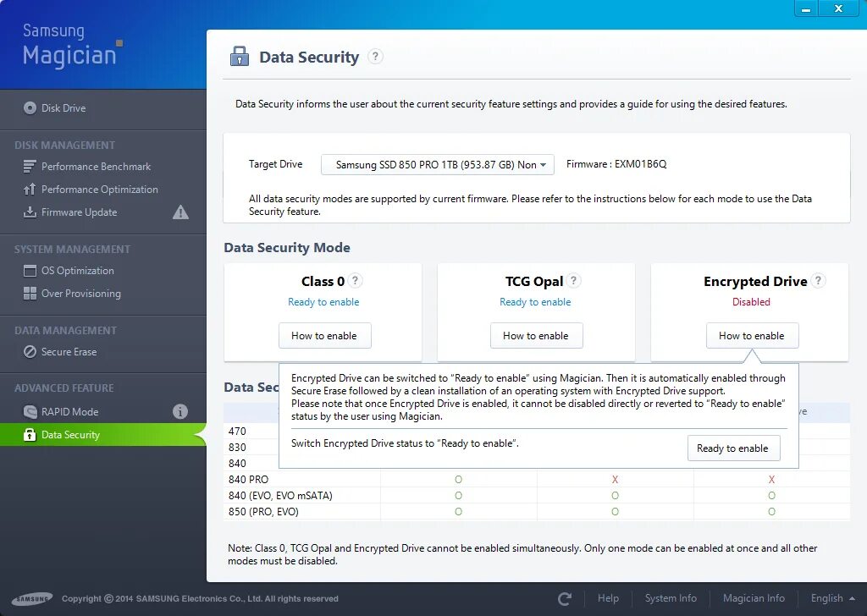Click the Samsung Magician logo
Screen dimensions: 867x616
[x=72, y=46]
